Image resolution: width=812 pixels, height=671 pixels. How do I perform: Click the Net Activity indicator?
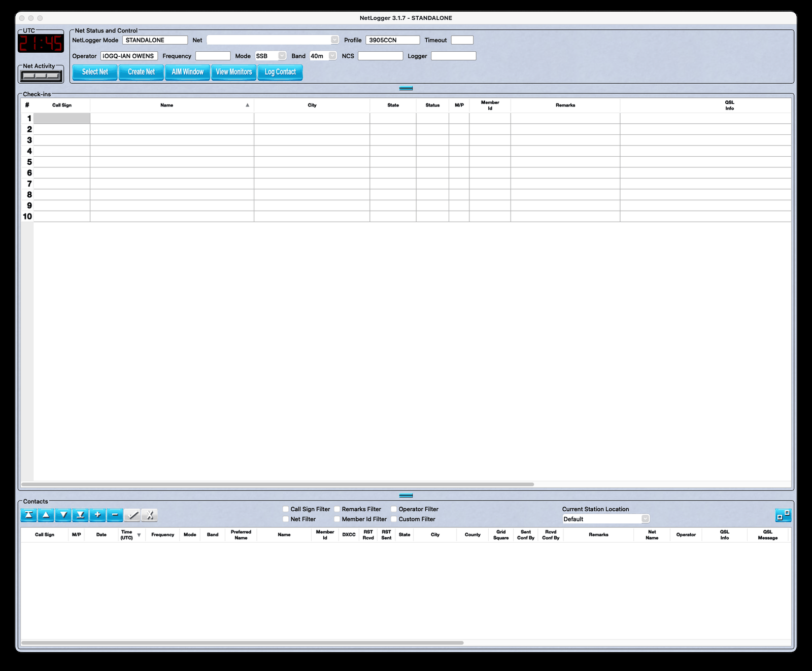(x=41, y=76)
